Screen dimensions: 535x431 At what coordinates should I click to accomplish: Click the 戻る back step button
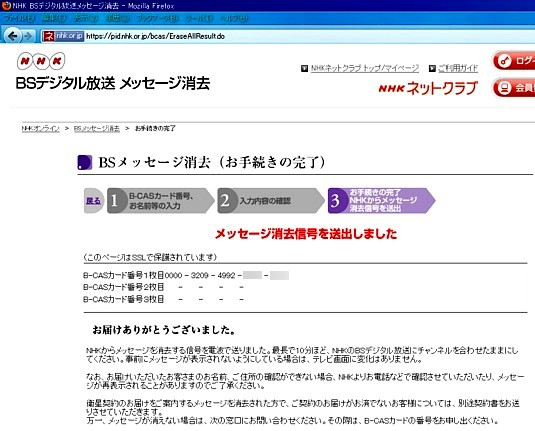coord(93,201)
